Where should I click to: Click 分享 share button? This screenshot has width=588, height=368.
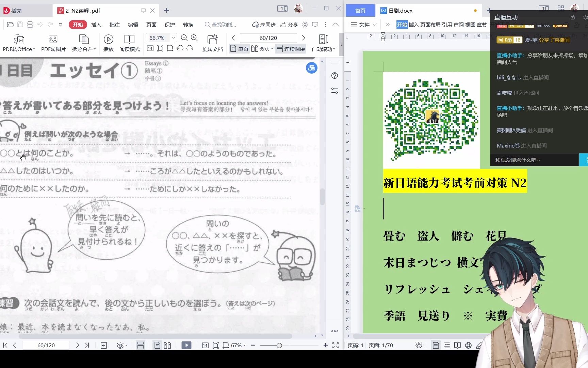click(289, 25)
